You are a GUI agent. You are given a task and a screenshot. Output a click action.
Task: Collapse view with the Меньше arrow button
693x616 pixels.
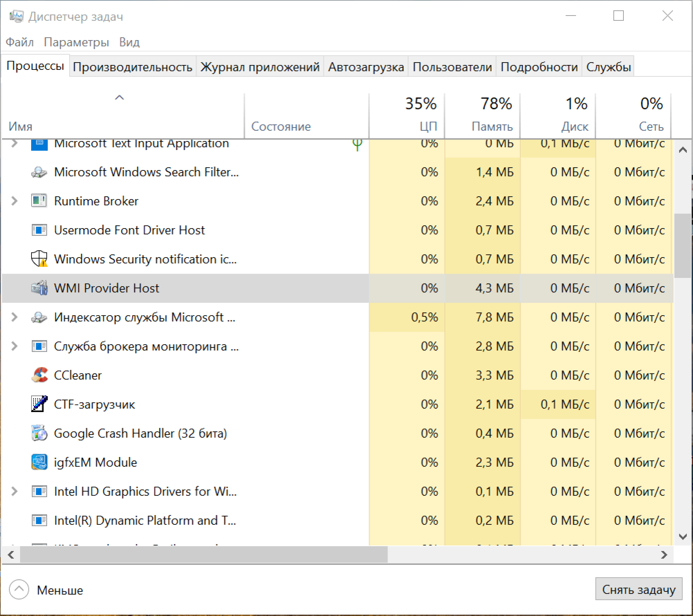click(19, 590)
